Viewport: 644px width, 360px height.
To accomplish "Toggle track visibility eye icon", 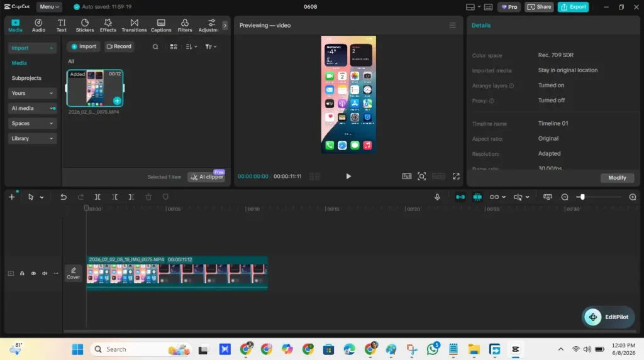I will 33,273.
